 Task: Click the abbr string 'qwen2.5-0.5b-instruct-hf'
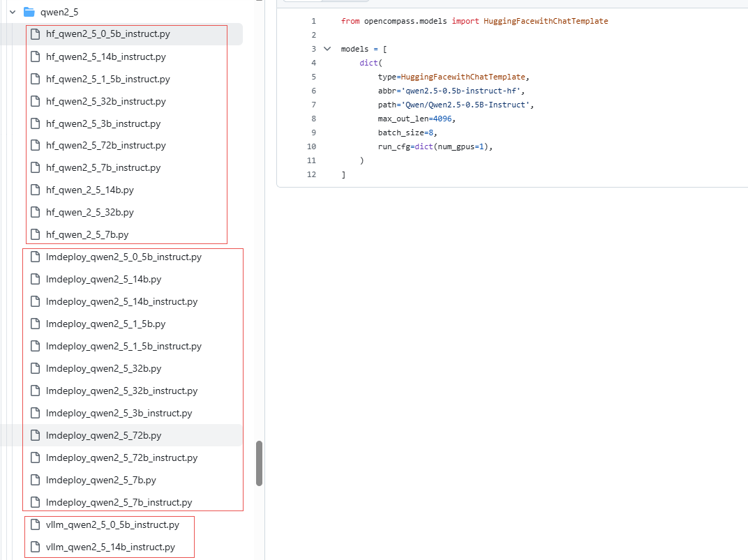point(461,91)
